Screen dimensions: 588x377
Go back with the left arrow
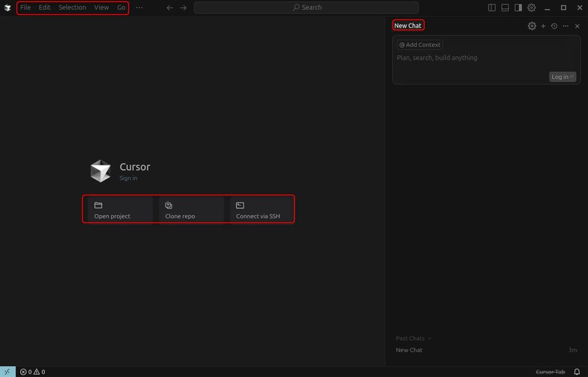click(x=170, y=7)
